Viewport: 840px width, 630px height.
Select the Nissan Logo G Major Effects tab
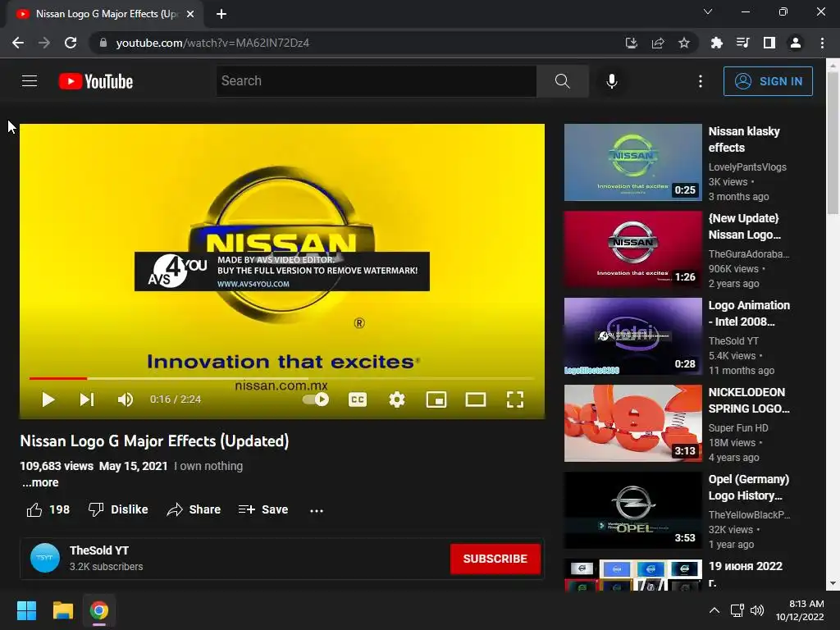click(x=104, y=14)
